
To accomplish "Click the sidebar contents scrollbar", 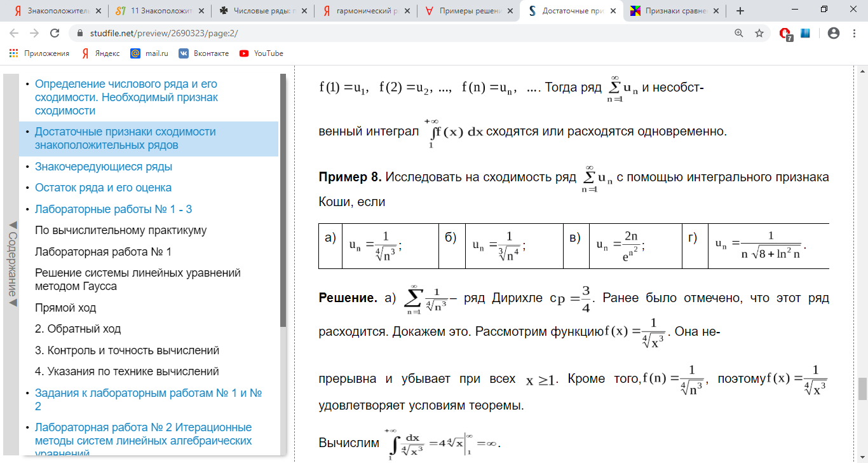I will click(x=283, y=200).
